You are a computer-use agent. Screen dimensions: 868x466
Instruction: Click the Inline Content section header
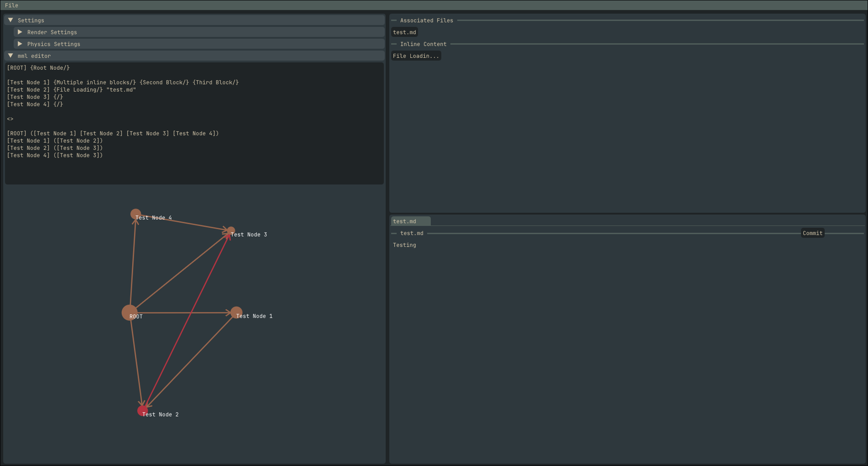423,44
